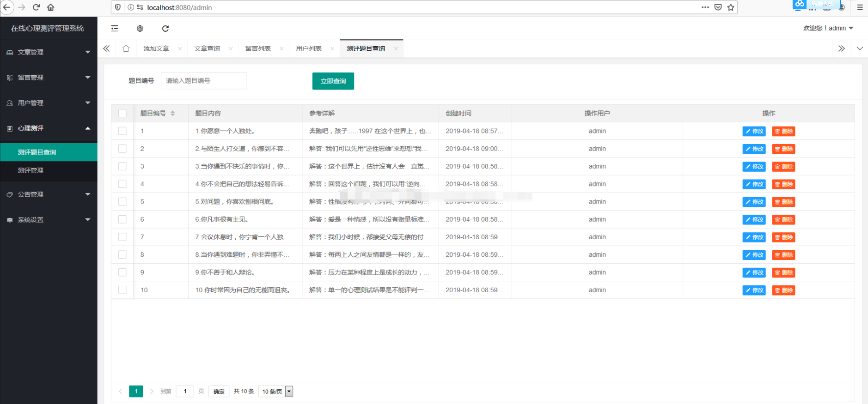Check the checkbox for row 1

pyautogui.click(x=122, y=131)
